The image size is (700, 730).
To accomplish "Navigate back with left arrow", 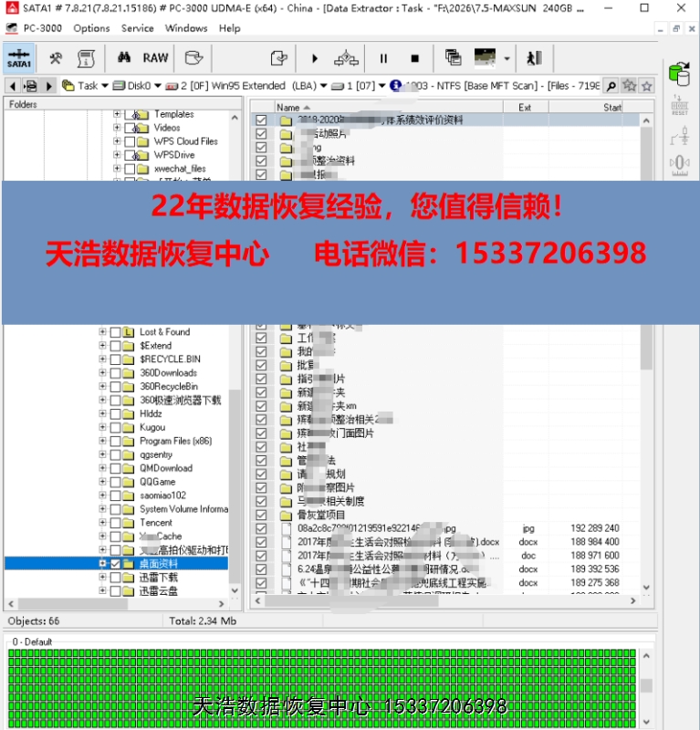I will click(x=13, y=86).
